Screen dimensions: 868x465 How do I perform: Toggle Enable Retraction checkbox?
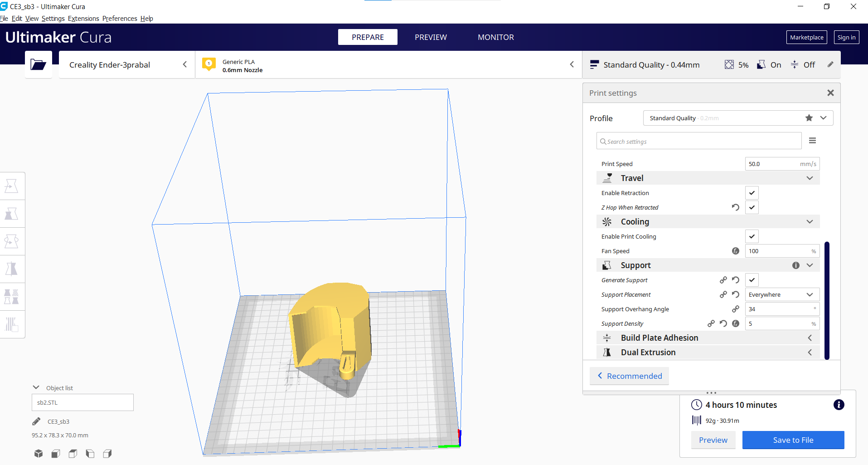tap(752, 193)
